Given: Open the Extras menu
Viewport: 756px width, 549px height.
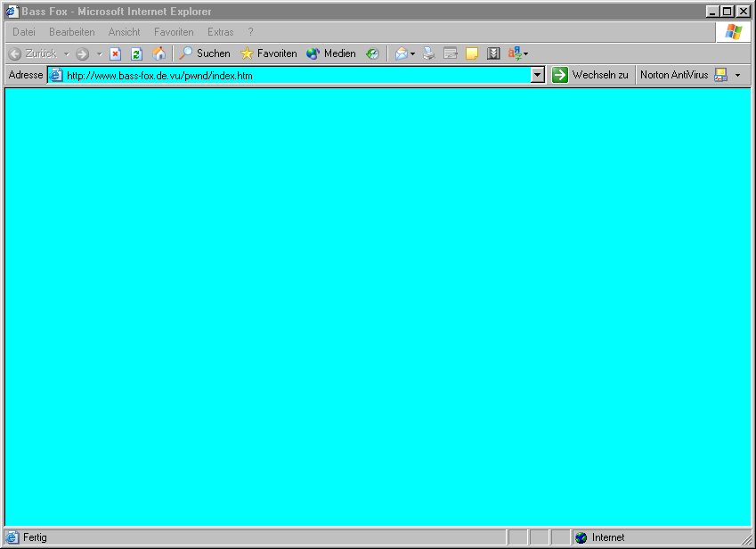Looking at the screenshot, I should [x=220, y=32].
